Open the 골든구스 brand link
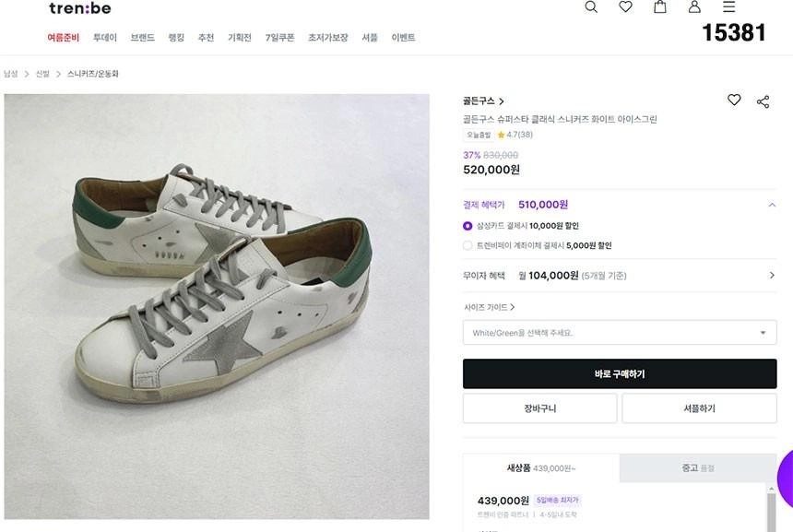Image resolution: width=793 pixels, height=532 pixels. click(483, 101)
